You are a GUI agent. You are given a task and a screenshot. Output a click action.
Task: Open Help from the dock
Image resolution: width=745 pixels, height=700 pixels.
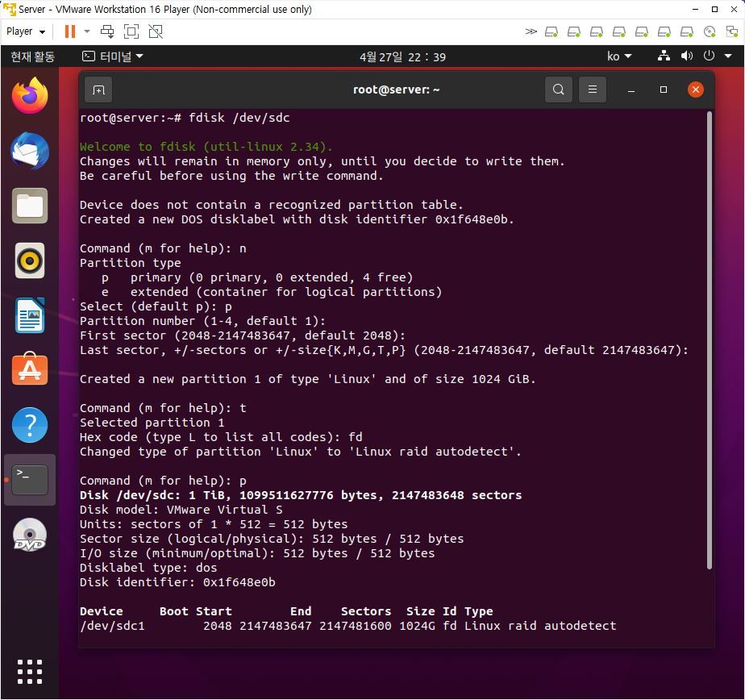pos(30,425)
